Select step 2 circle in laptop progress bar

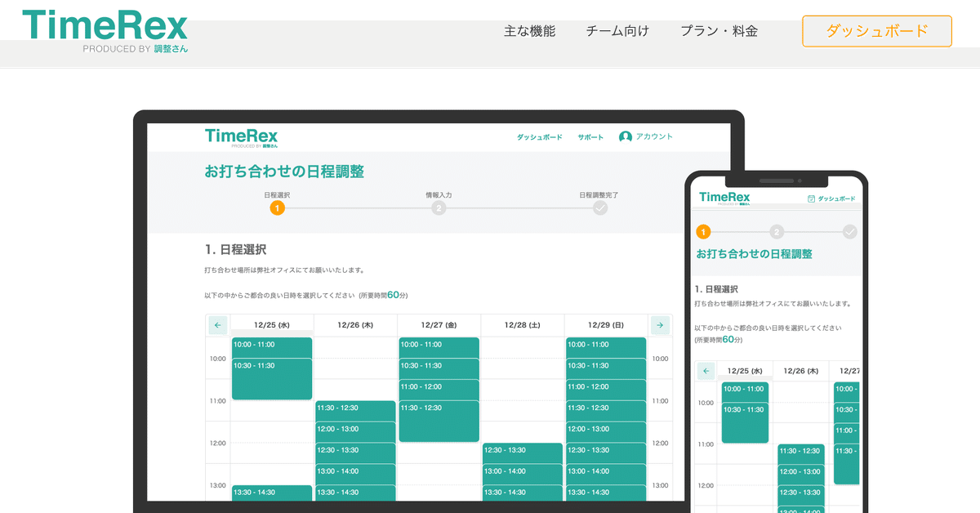(439, 208)
